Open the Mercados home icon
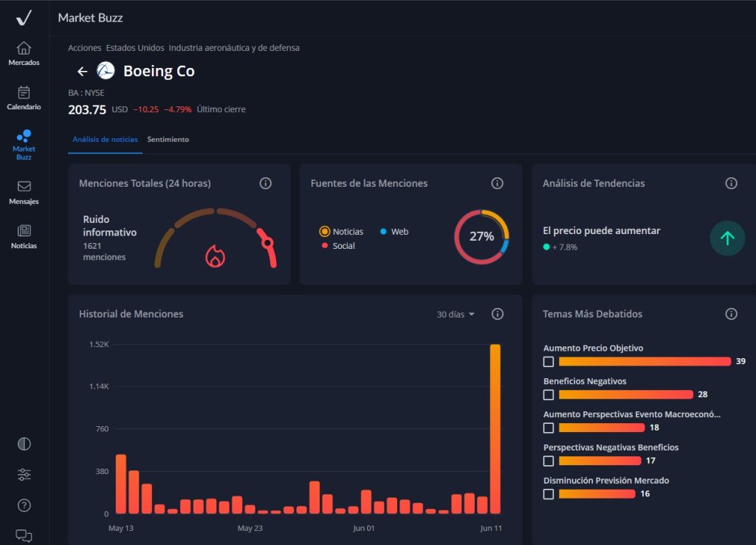This screenshot has height=545, width=756. point(24,48)
